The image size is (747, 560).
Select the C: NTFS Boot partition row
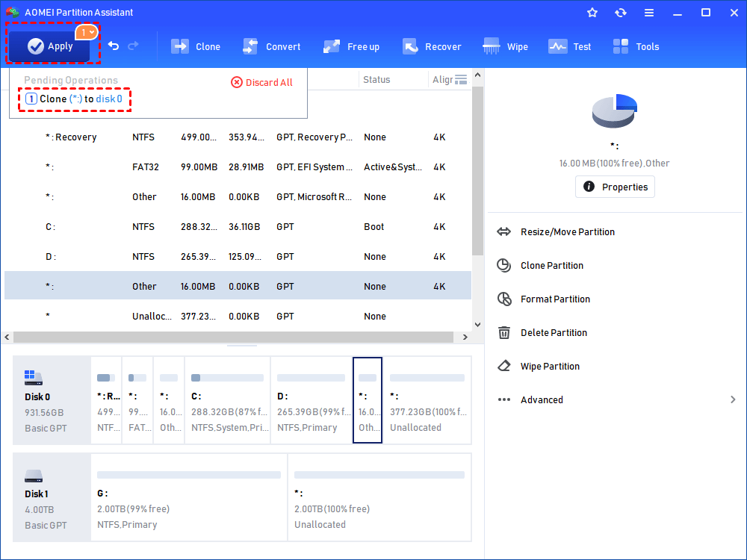tap(238, 227)
